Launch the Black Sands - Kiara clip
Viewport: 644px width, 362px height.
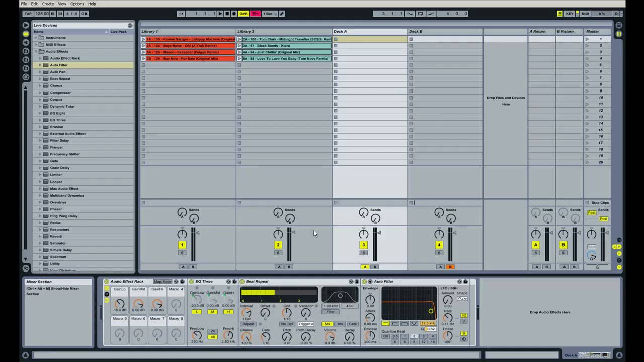point(239,46)
